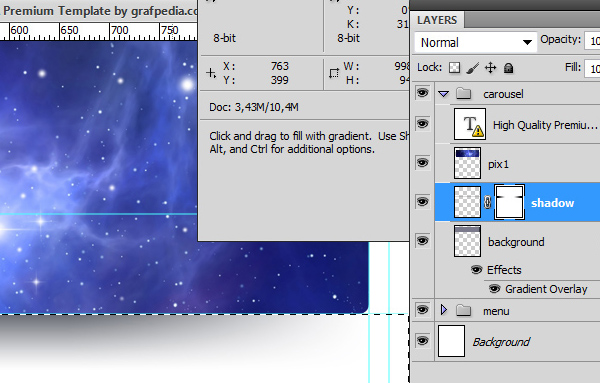Hide the lowercase background layer
The height and width of the screenshot is (383, 600).
click(x=422, y=241)
